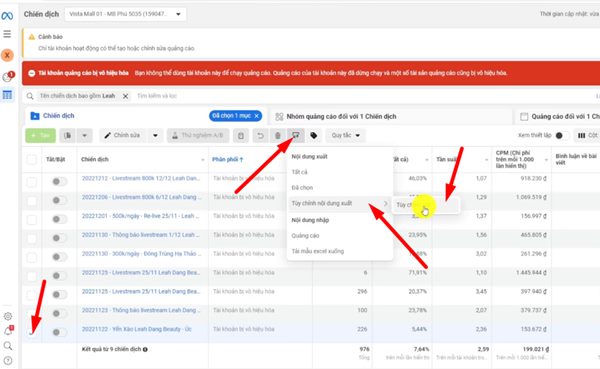The width and height of the screenshot is (600, 369).
Task: Choose 'Tải mẫu excel xuống' menu item
Action: click(x=318, y=251)
